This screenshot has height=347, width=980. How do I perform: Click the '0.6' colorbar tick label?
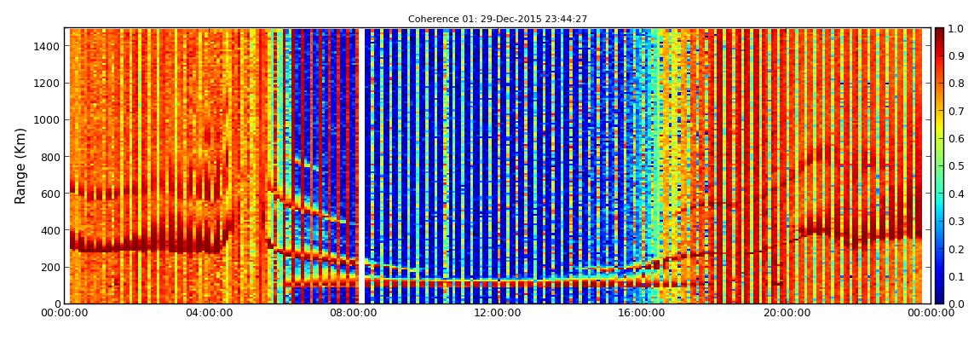click(956, 139)
